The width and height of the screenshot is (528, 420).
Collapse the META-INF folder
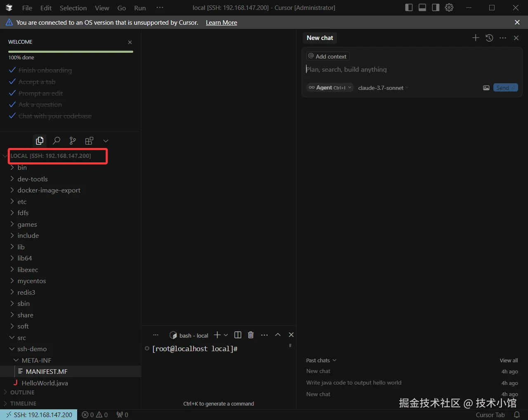(x=71, y=360)
